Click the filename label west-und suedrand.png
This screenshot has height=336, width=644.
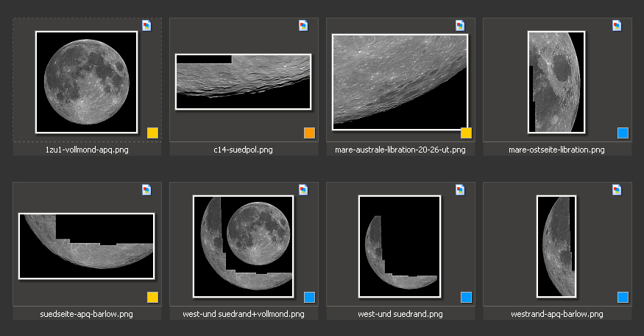pos(400,314)
